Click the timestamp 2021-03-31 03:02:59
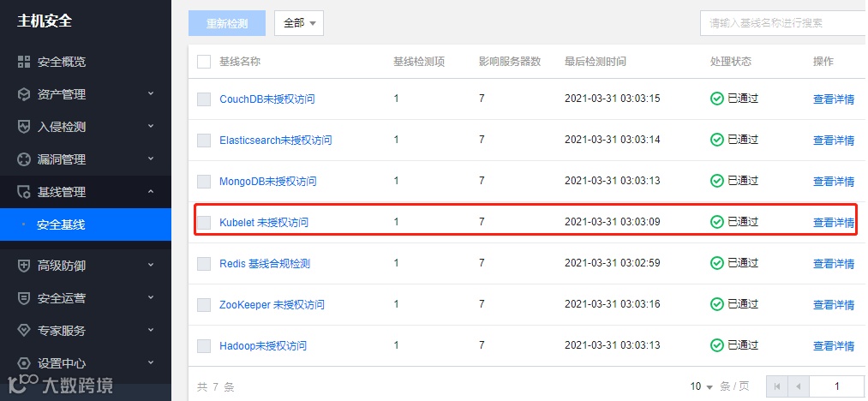 click(613, 263)
